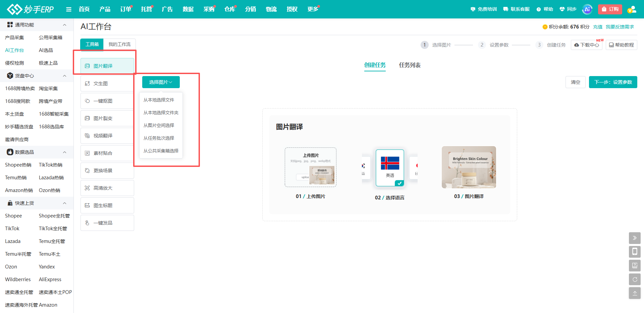Collapse the 数据选品 sidebar section
Viewport: 644px width, 313px height.
(64, 152)
